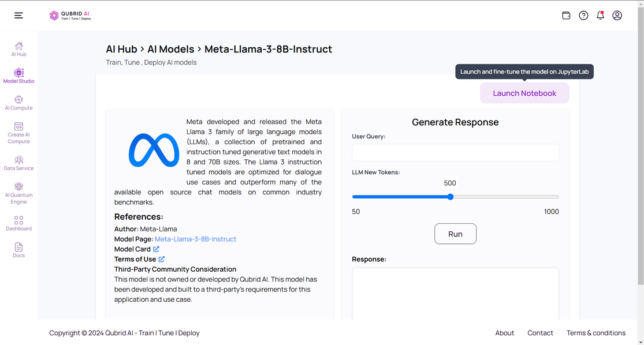Screen dimensions: 644x345
Task: Click the Qubrid AI logo
Action: pos(70,16)
